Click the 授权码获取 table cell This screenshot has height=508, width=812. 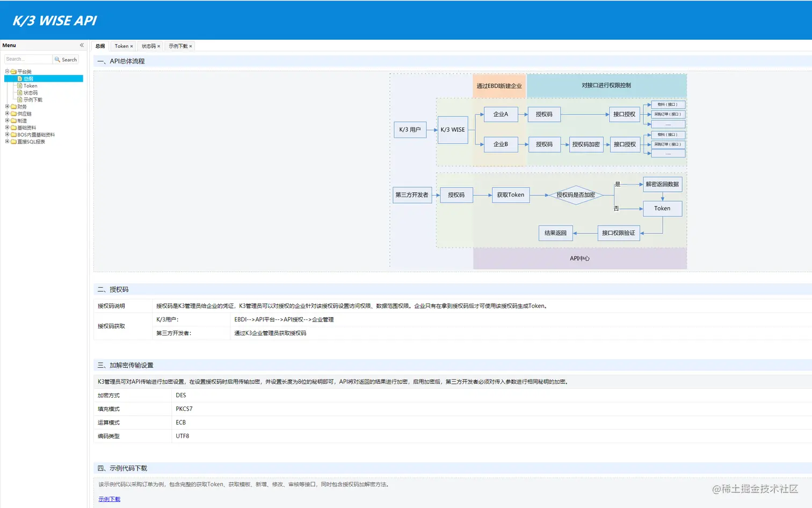[x=123, y=326]
